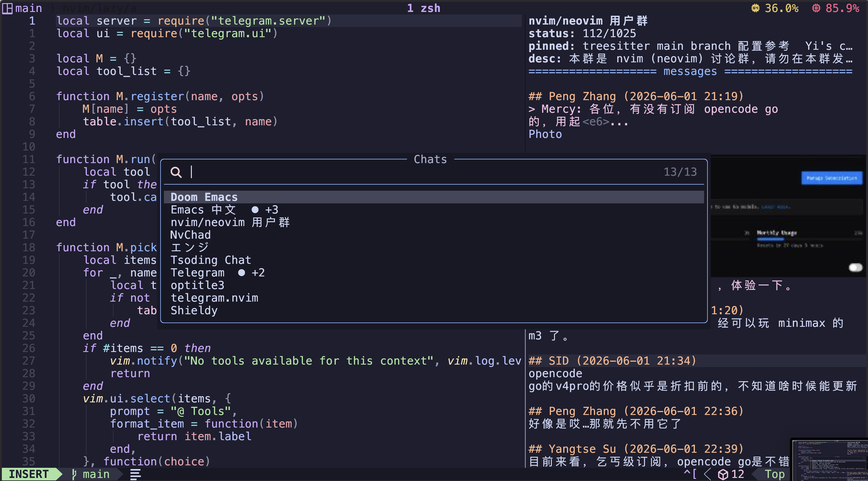Open the NvChad chat
Image resolution: width=868 pixels, height=481 pixels.
point(434,235)
